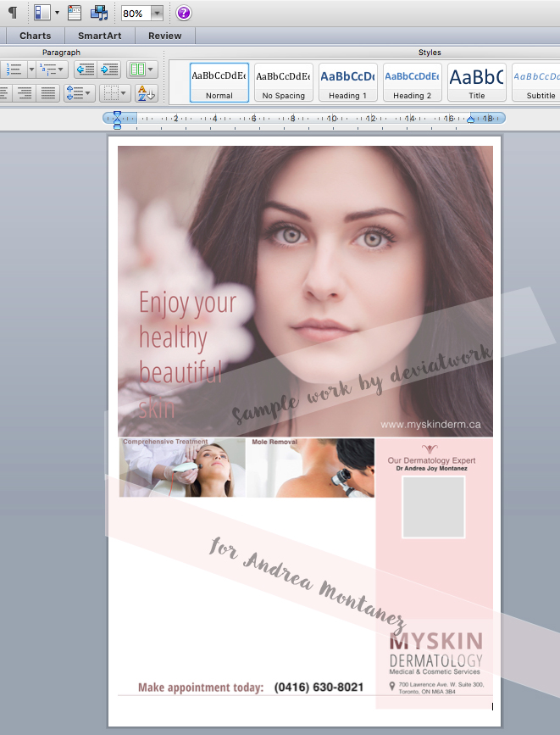
Task: Click the '700 Lawrence Ave. W. Suite 300' address
Action: pos(441,684)
